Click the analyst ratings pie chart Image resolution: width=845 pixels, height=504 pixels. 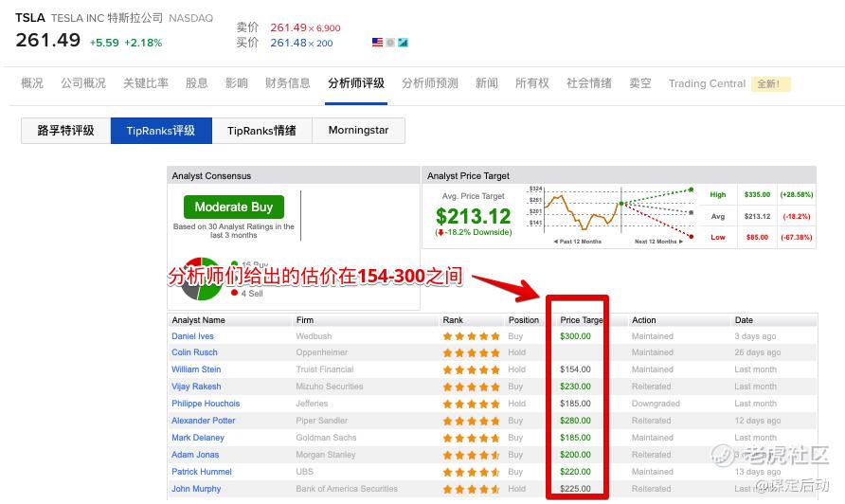pyautogui.click(x=201, y=279)
